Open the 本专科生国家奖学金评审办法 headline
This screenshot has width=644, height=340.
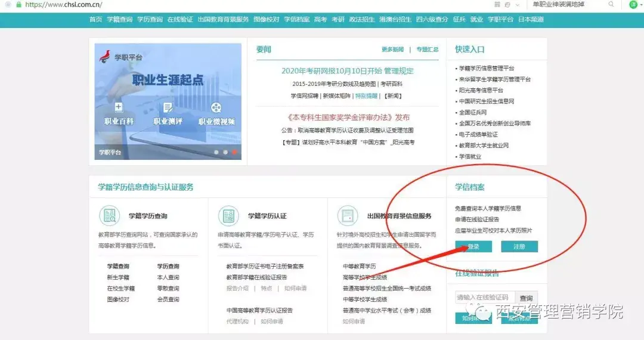click(348, 118)
